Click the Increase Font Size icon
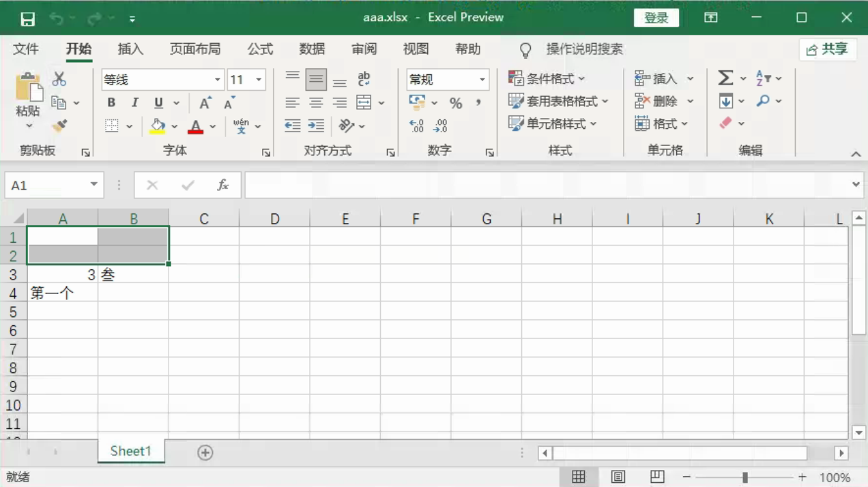This screenshot has height=487, width=868. 205,103
